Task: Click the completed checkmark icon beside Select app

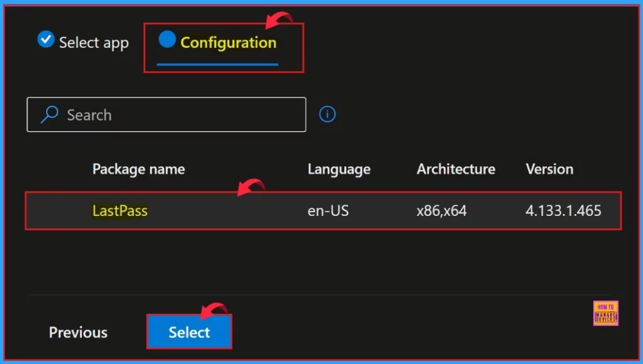Action: pyautogui.click(x=46, y=40)
